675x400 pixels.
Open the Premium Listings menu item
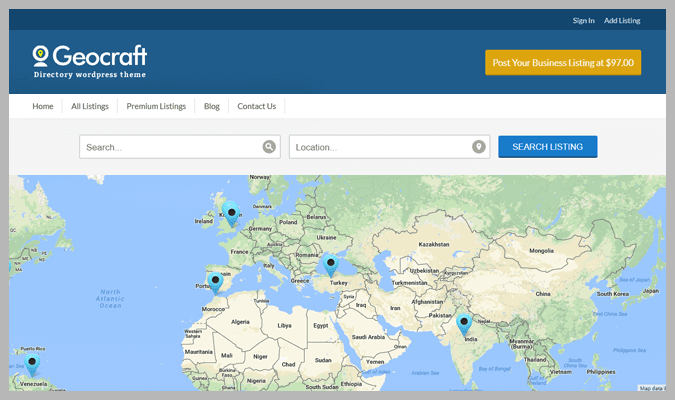(156, 106)
